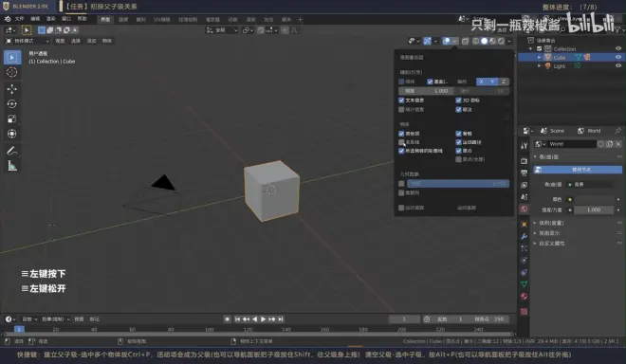
Task: Expand the Light item in outliner
Action: (539, 65)
